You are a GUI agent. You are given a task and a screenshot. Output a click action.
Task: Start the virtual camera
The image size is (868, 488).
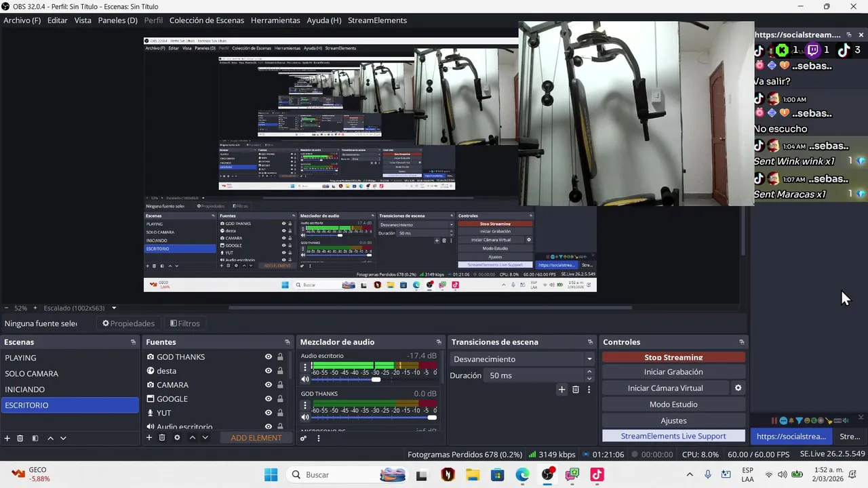665,388
